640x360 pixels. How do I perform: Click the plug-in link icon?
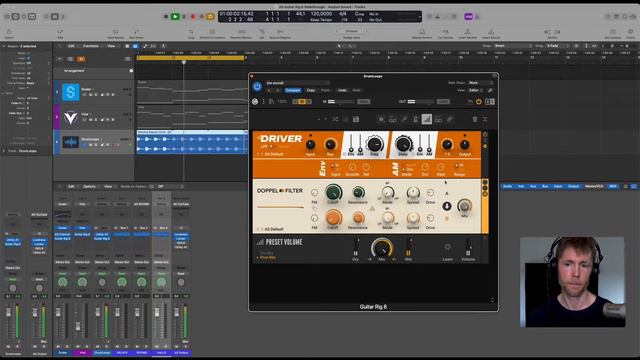tap(490, 90)
